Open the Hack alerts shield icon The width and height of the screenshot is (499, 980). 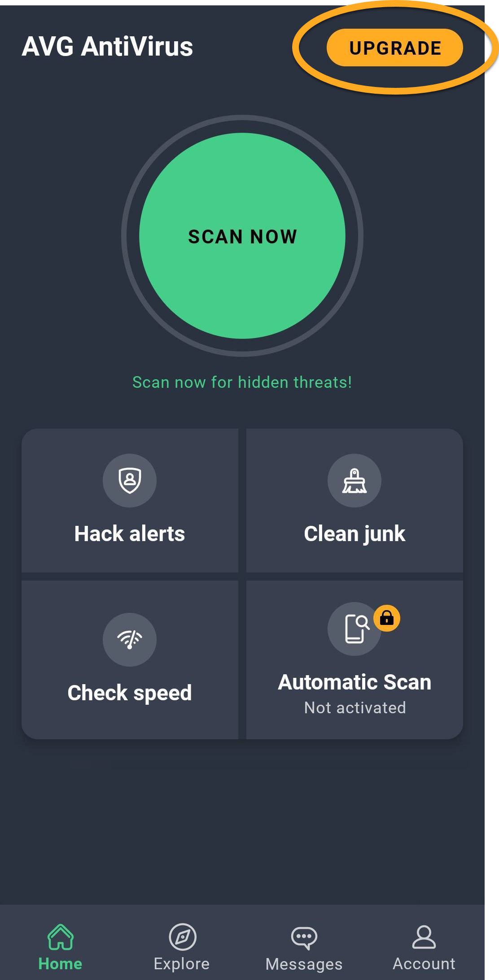tap(130, 481)
